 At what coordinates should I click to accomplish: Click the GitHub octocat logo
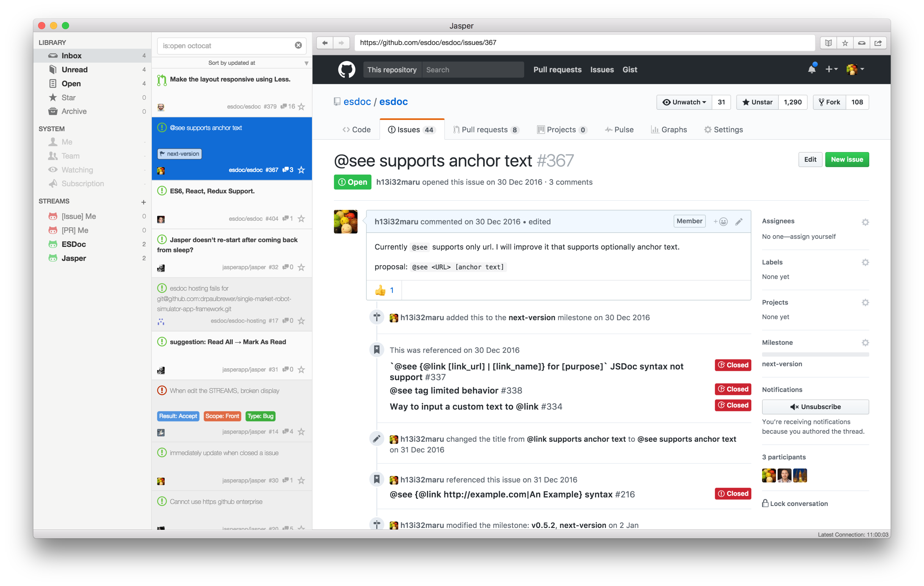click(x=346, y=70)
